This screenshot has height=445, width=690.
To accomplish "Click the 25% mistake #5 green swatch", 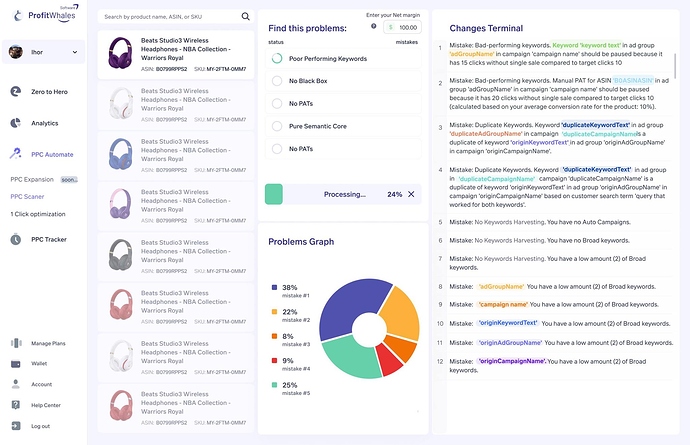I will [x=274, y=385].
